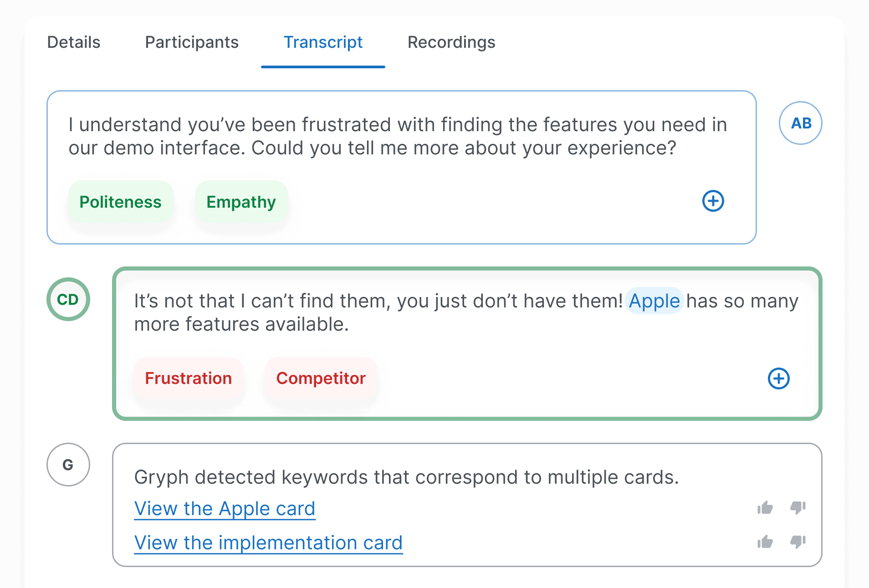Thumbs up the Apple card suggestion
869x588 pixels.
pyautogui.click(x=765, y=507)
